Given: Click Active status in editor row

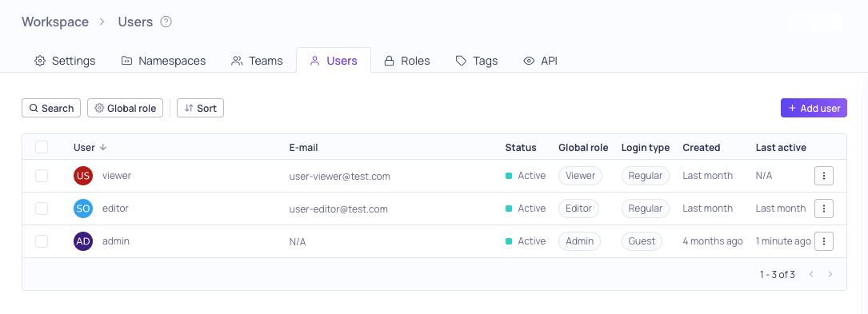Looking at the screenshot, I should [x=526, y=209].
